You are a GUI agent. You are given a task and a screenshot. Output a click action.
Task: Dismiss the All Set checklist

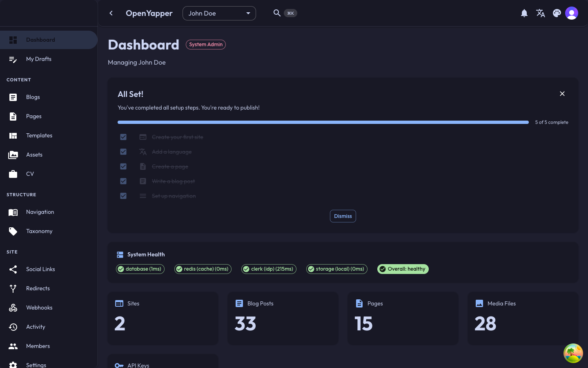[343, 216]
